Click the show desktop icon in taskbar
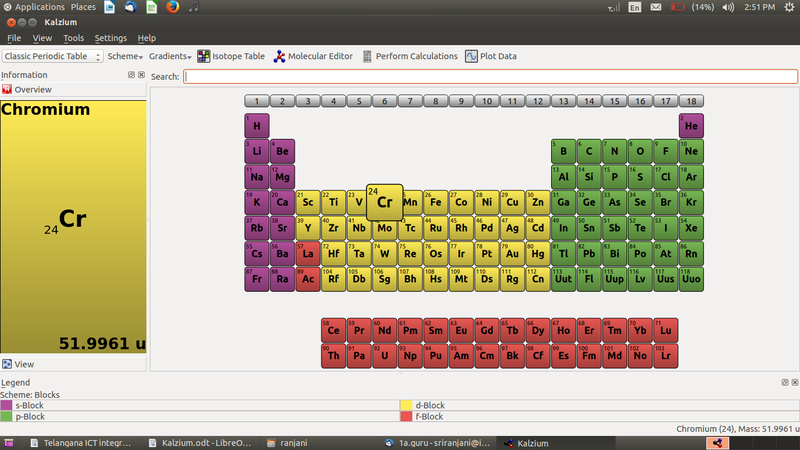 point(9,443)
